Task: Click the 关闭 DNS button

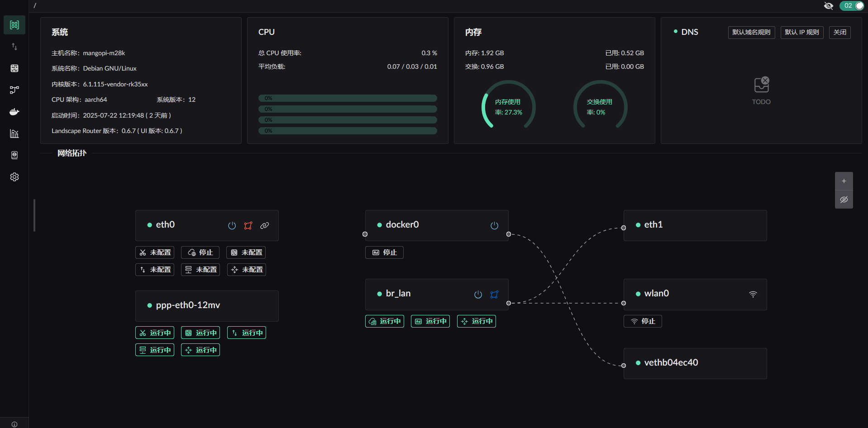Action: [840, 32]
